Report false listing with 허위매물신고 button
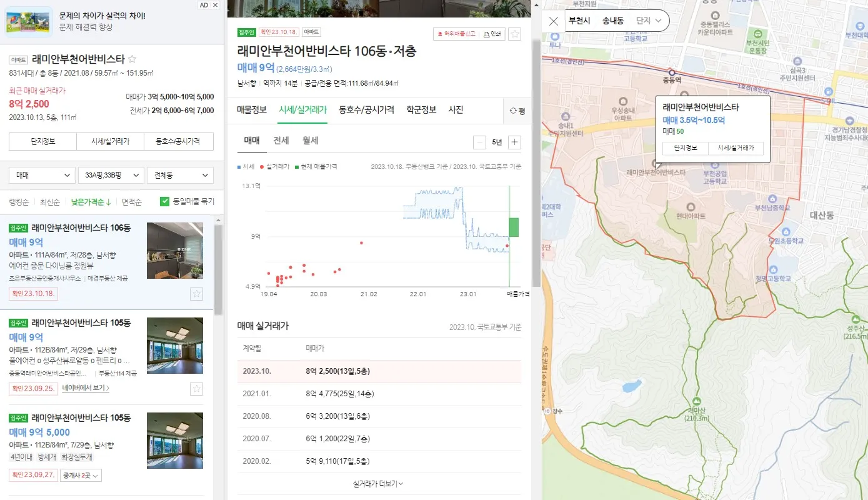The height and width of the screenshot is (500, 868). (x=456, y=34)
